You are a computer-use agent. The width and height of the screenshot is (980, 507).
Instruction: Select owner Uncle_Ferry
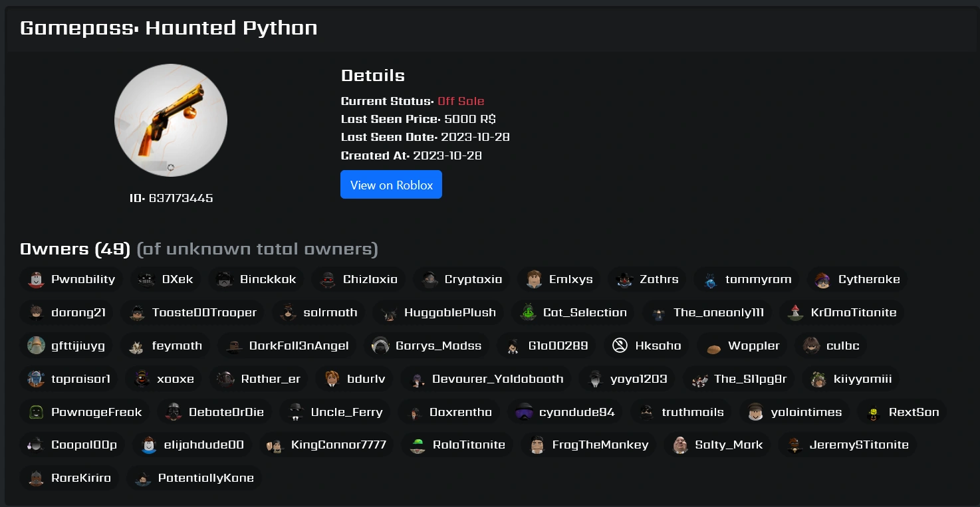coord(334,412)
